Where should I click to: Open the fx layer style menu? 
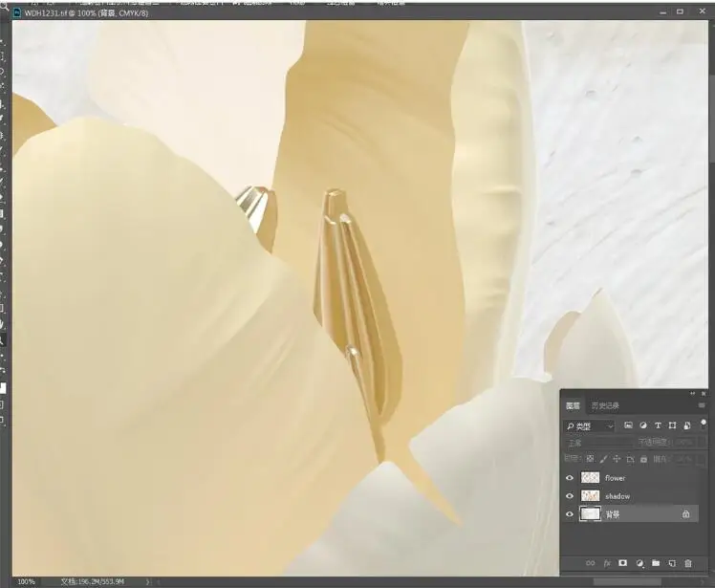607,563
